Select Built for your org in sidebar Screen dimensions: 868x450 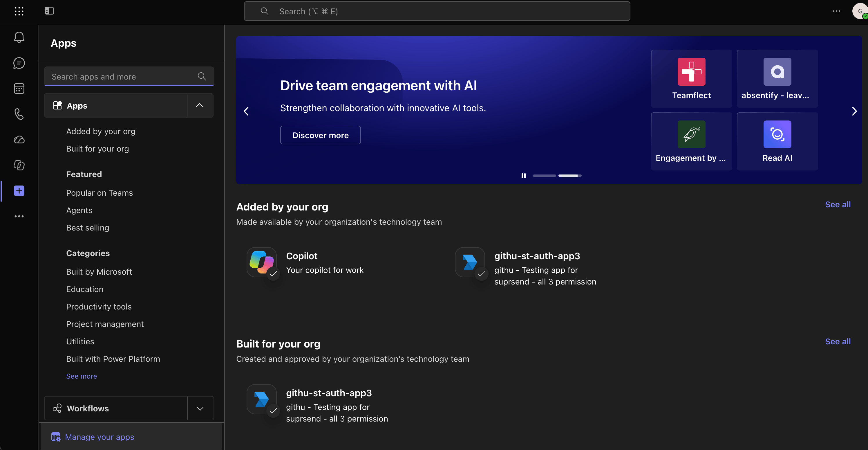click(97, 149)
